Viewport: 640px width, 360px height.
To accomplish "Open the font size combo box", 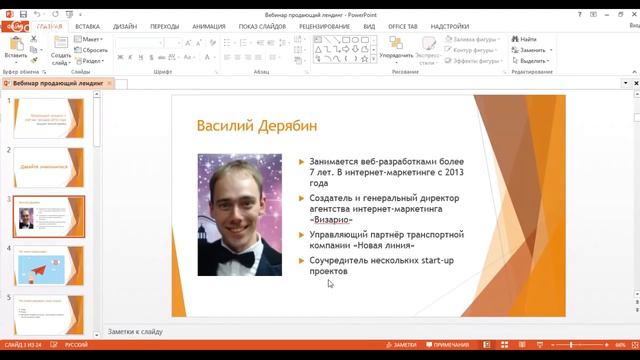I will [173, 43].
